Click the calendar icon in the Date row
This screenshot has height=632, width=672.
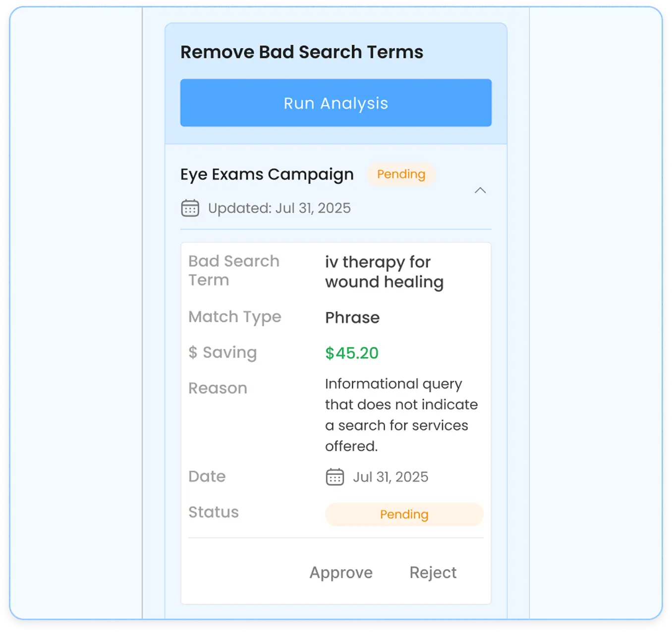(x=335, y=477)
